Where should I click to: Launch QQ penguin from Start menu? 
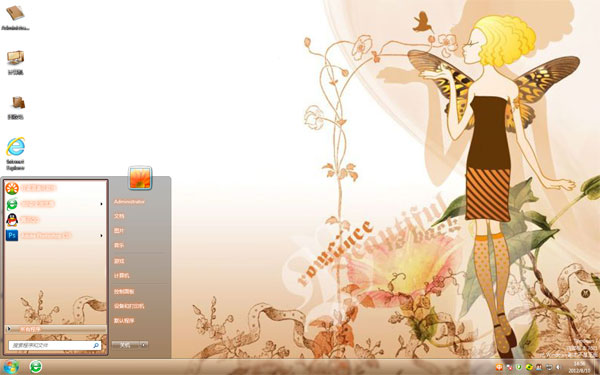pos(56,220)
